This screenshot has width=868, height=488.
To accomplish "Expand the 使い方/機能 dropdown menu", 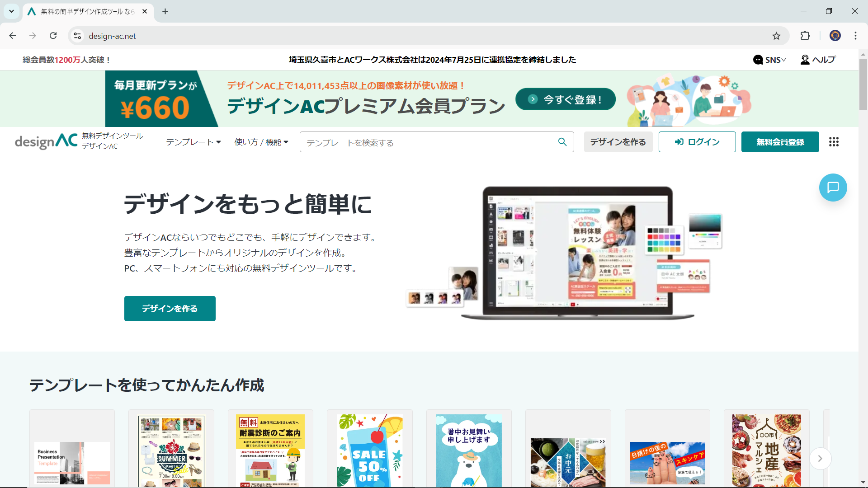I will pos(262,142).
